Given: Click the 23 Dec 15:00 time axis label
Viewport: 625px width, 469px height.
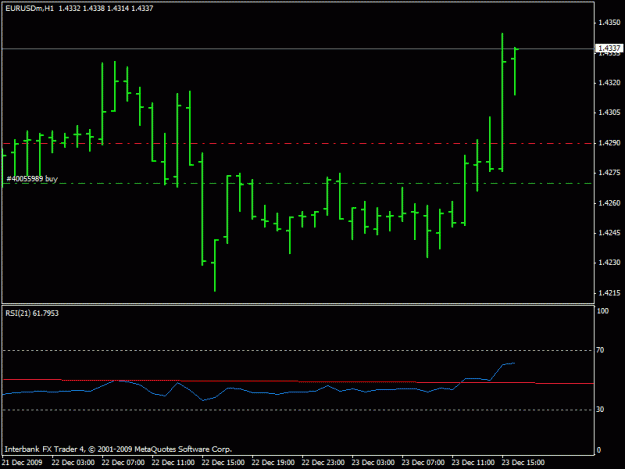Looking at the screenshot, I should pos(523,462).
